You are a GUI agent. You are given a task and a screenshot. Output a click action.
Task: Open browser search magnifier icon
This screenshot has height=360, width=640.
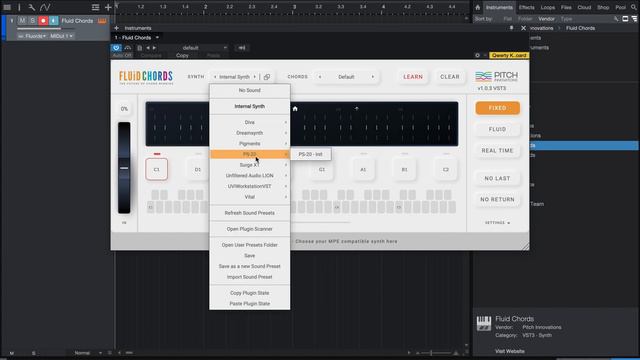(x=634, y=7)
